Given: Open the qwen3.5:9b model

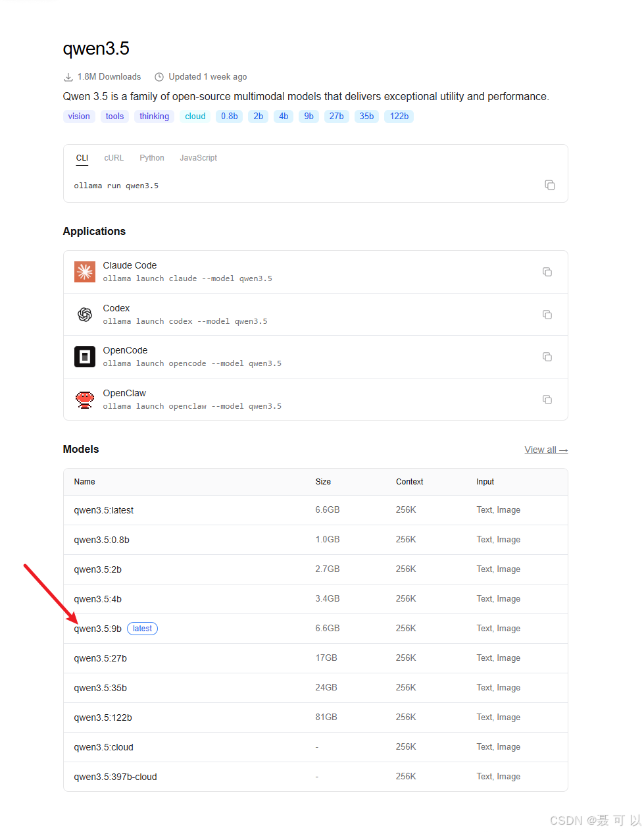Looking at the screenshot, I should pyautogui.click(x=98, y=629).
